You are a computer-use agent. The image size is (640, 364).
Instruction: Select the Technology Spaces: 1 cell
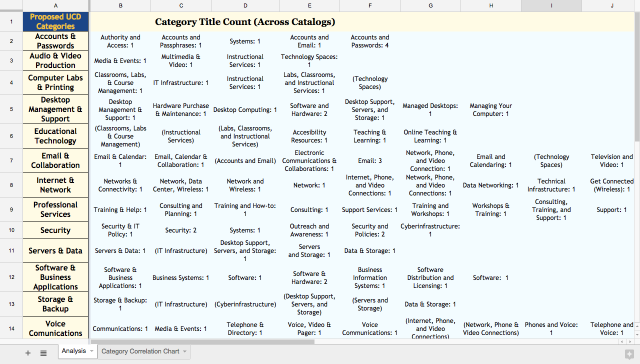pyautogui.click(x=309, y=60)
